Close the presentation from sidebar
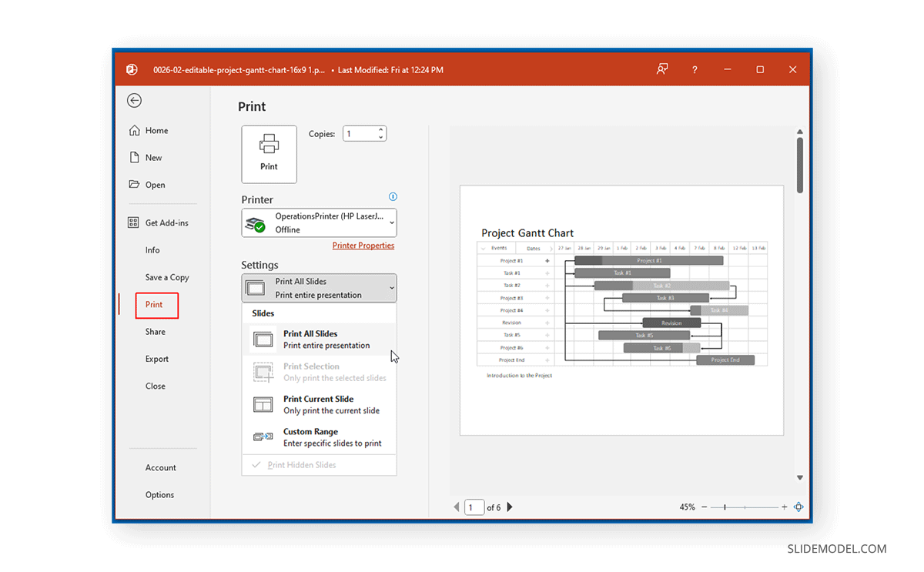This screenshot has height=572, width=924. pos(156,386)
